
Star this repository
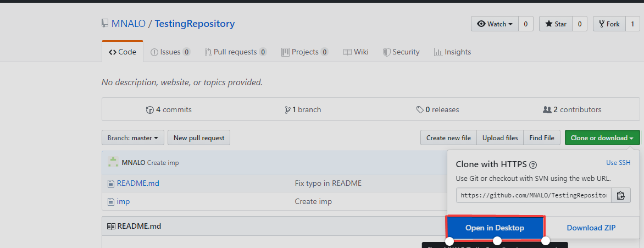coord(556,24)
